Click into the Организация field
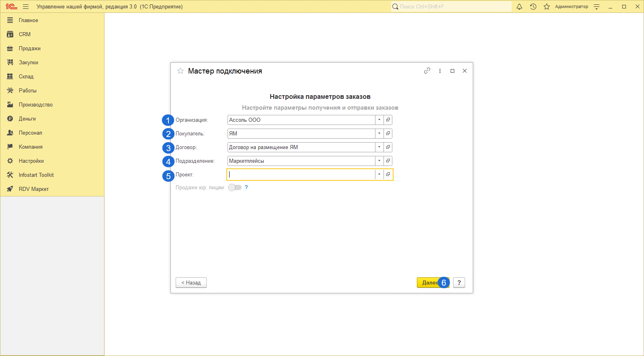 click(301, 120)
